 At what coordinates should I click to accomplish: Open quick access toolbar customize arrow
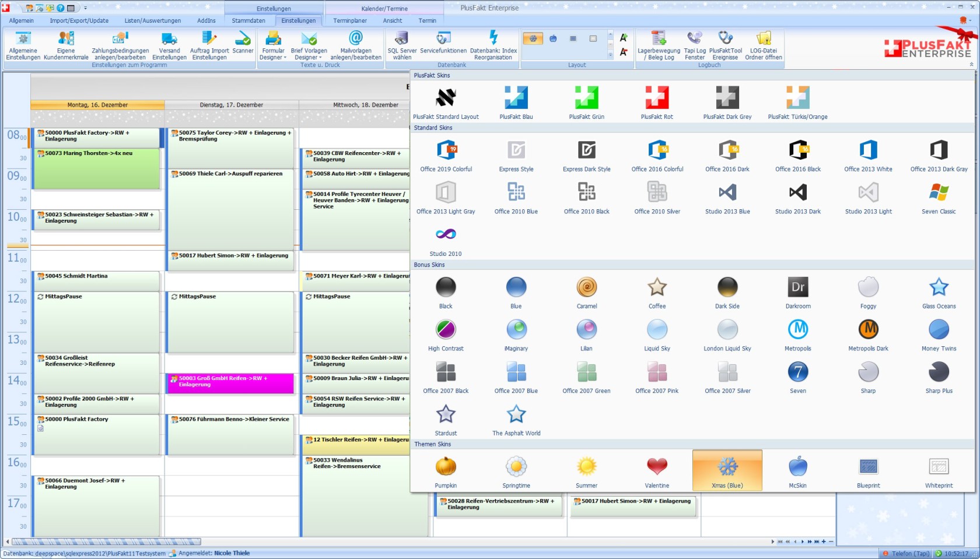85,8
